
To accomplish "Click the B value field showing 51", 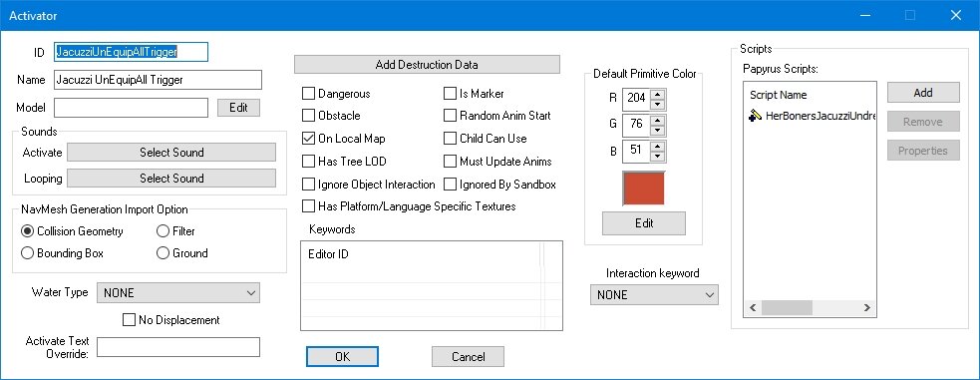I will coord(637,151).
